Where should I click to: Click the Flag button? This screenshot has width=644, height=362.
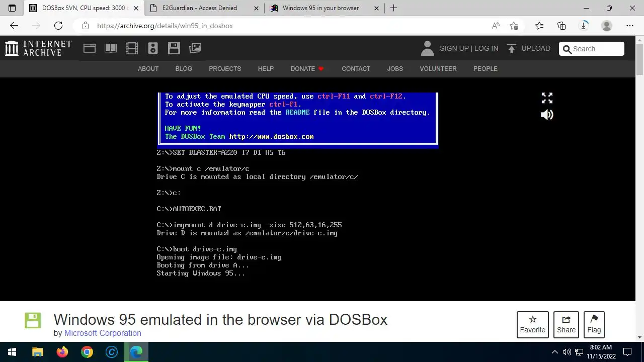[x=594, y=325]
